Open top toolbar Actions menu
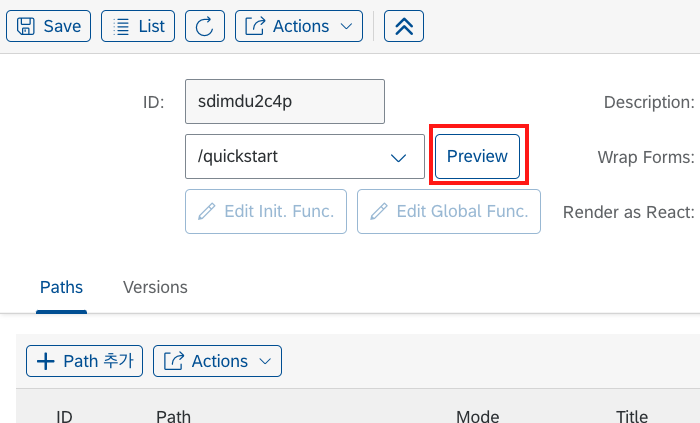The width and height of the screenshot is (700, 423). click(x=299, y=26)
